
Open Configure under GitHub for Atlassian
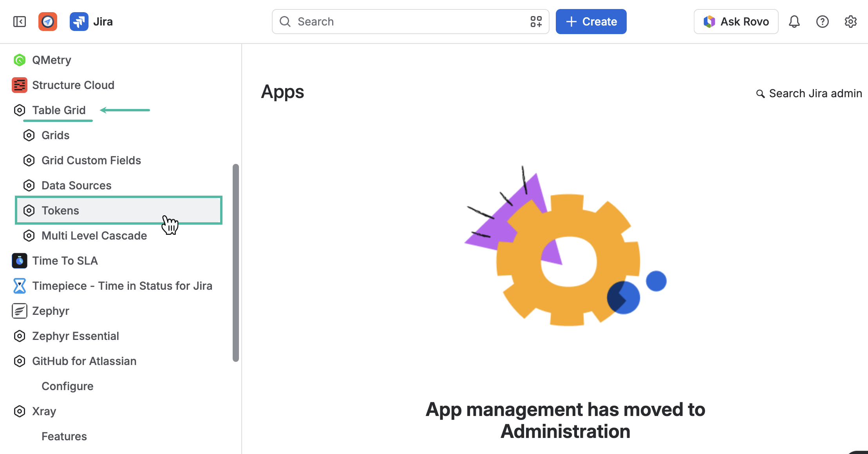(x=67, y=386)
